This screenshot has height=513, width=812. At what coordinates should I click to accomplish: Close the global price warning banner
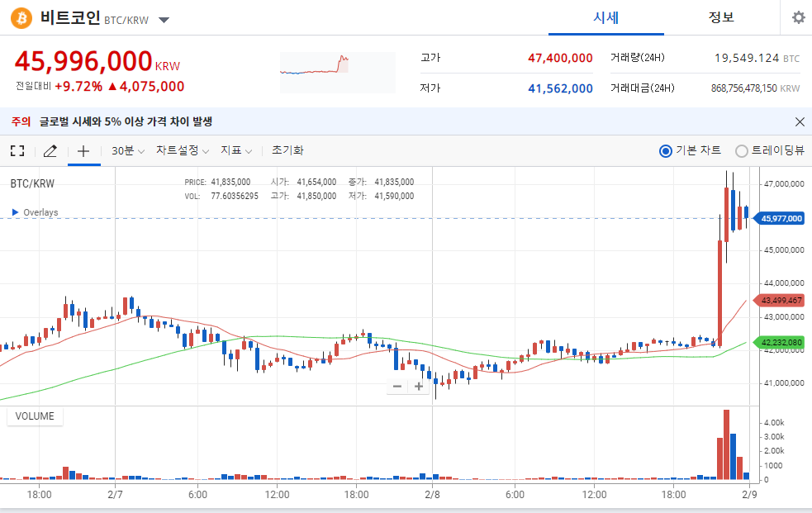pos(800,121)
